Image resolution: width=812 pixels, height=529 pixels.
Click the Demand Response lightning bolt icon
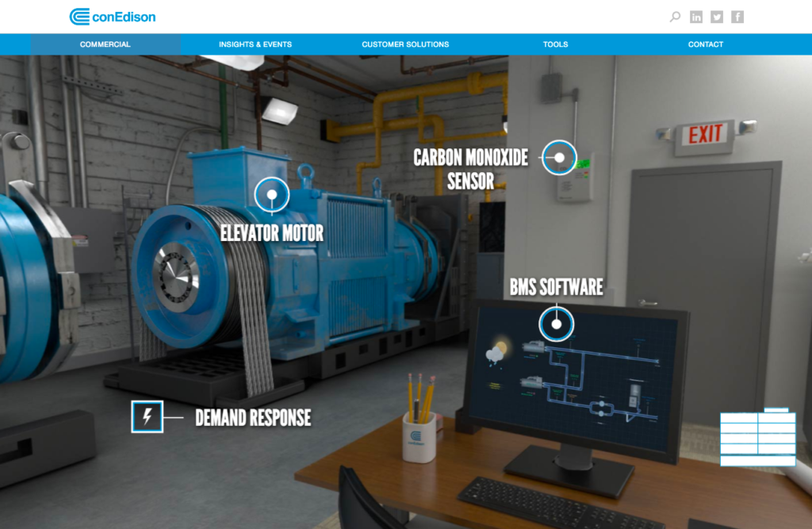(147, 416)
